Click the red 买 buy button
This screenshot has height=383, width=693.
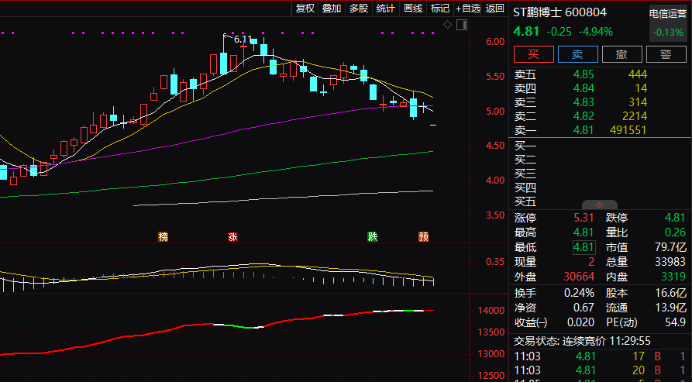click(533, 54)
